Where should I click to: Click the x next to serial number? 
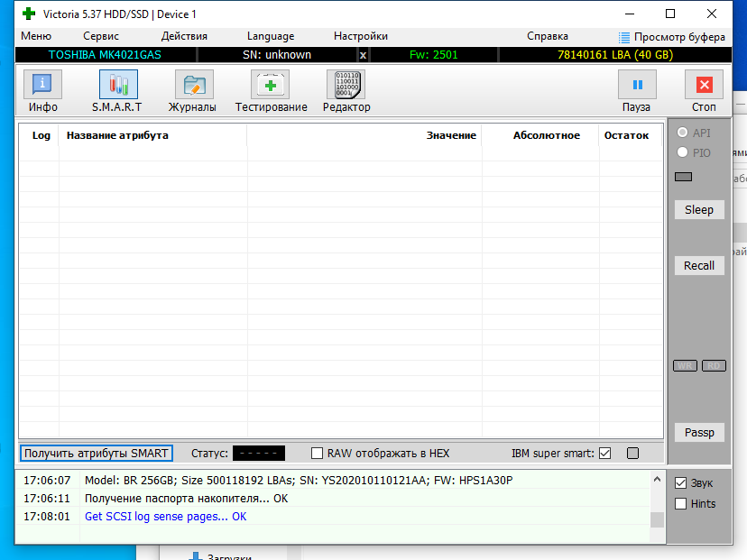(363, 55)
